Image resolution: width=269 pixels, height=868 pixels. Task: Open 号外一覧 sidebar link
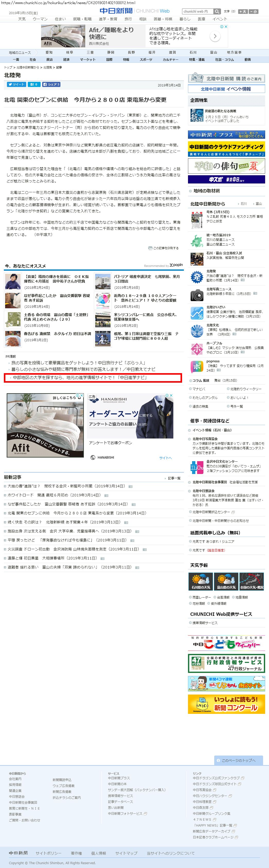click(x=236, y=406)
